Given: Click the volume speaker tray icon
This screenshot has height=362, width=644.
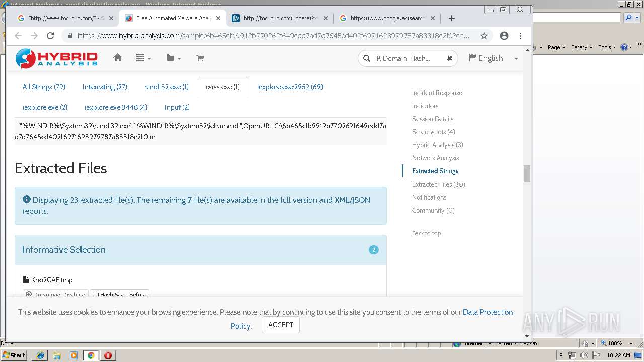Looking at the screenshot, I should pos(584,355).
